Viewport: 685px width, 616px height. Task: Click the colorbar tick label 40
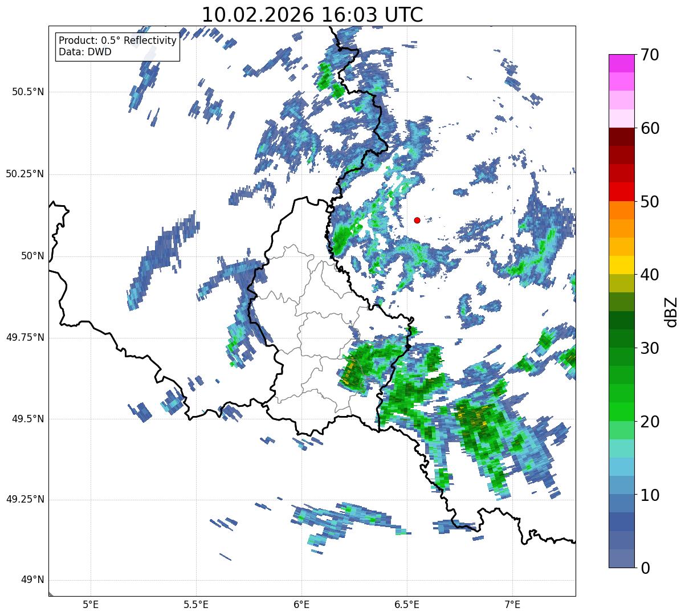649,275
